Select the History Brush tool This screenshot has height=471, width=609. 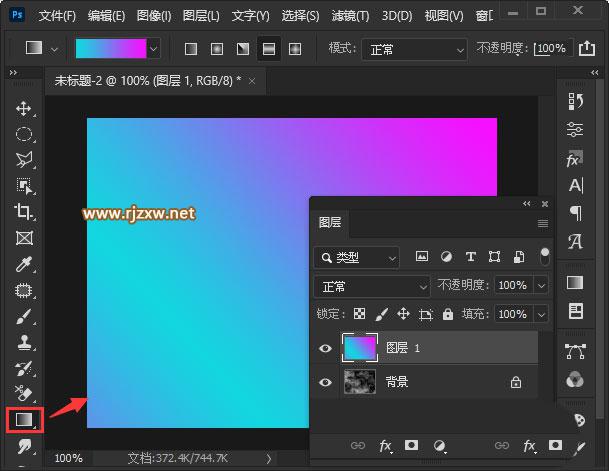click(24, 368)
